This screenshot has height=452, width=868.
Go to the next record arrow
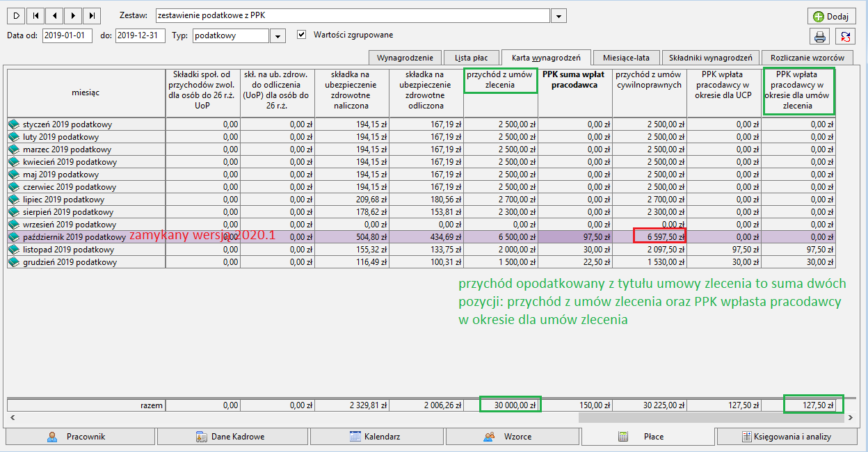(x=72, y=15)
